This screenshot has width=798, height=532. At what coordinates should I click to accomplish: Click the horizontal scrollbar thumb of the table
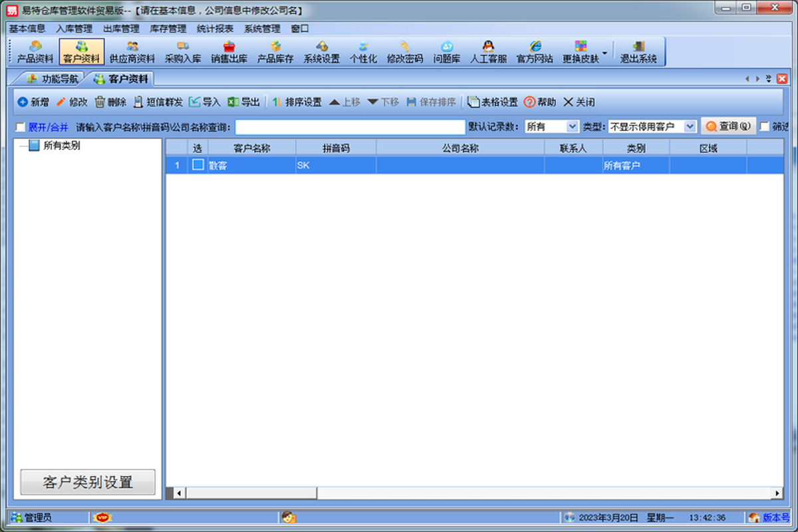tap(251, 493)
